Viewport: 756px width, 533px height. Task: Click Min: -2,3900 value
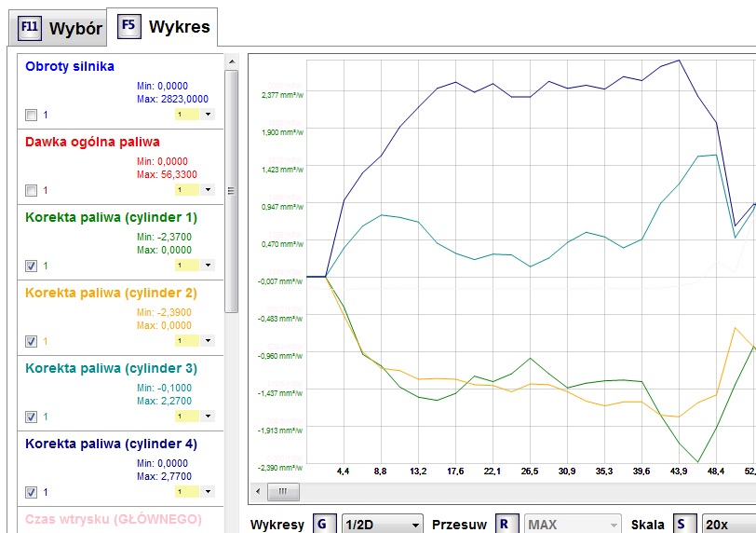pyautogui.click(x=165, y=312)
